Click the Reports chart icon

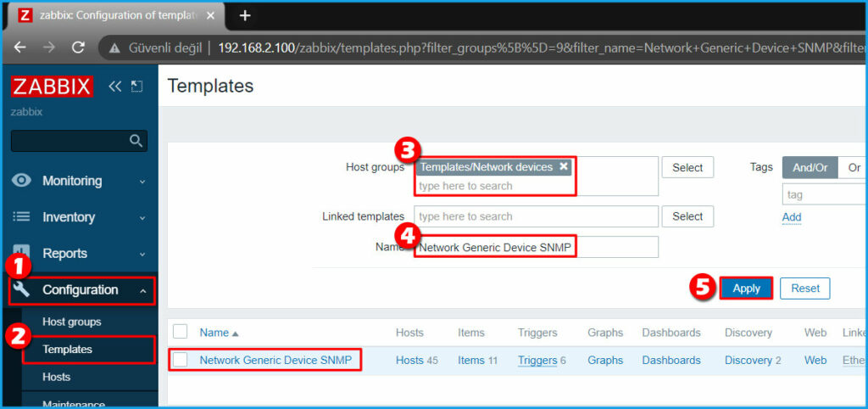point(21,253)
